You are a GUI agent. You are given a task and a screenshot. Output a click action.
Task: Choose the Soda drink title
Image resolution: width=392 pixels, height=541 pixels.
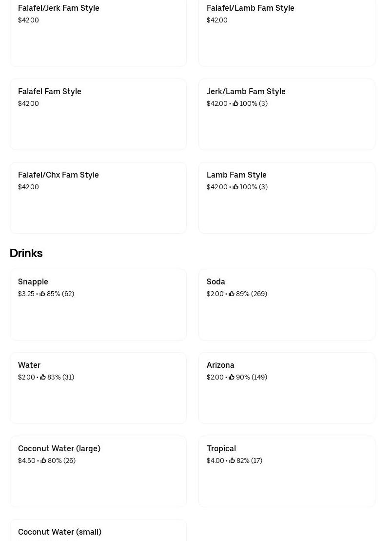pyautogui.click(x=216, y=281)
